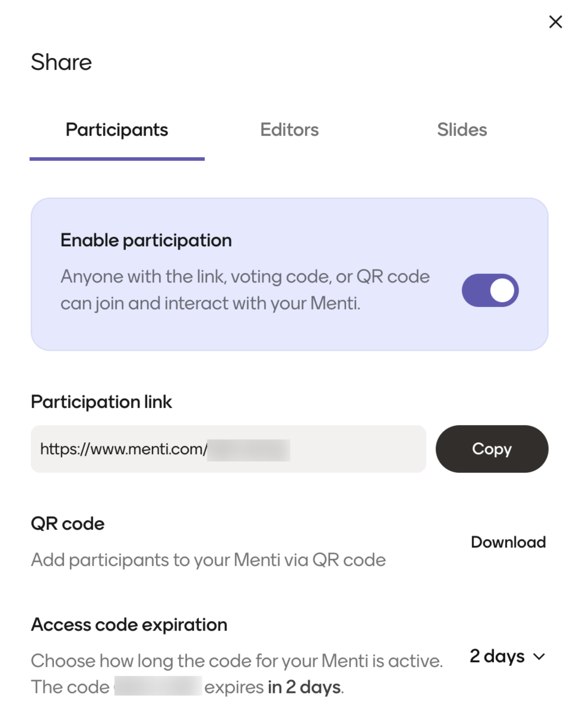The height and width of the screenshot is (728, 576).
Task: Click the Participation link label
Action: coord(101,402)
